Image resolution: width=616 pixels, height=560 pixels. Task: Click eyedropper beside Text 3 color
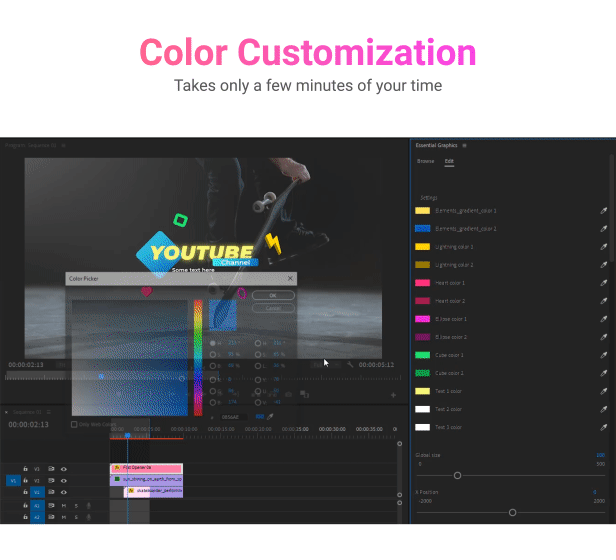pos(603,427)
